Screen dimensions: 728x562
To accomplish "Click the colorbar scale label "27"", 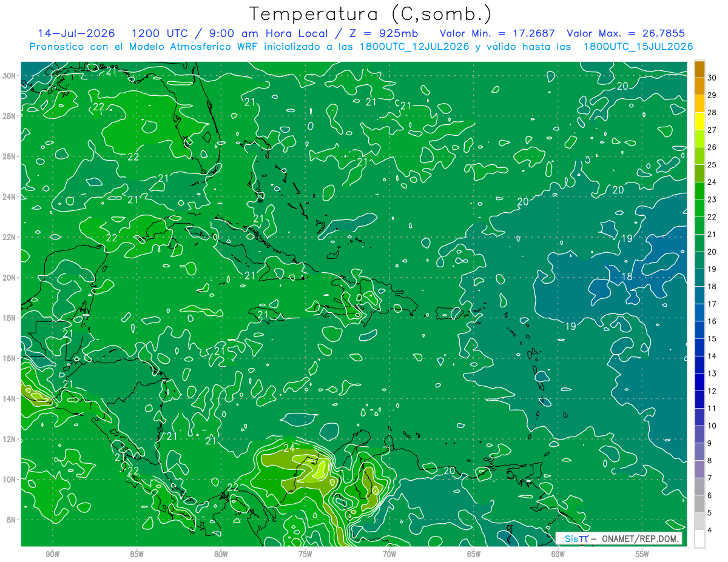I will coord(712,130).
